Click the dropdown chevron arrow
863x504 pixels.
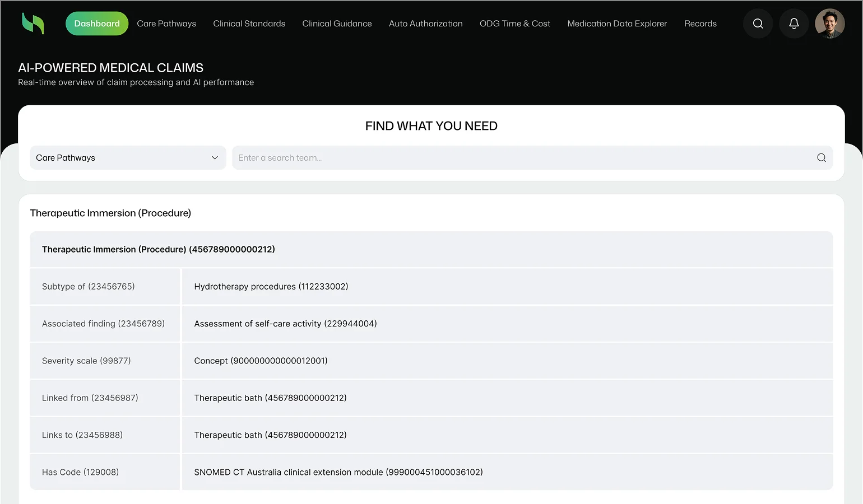pos(215,158)
